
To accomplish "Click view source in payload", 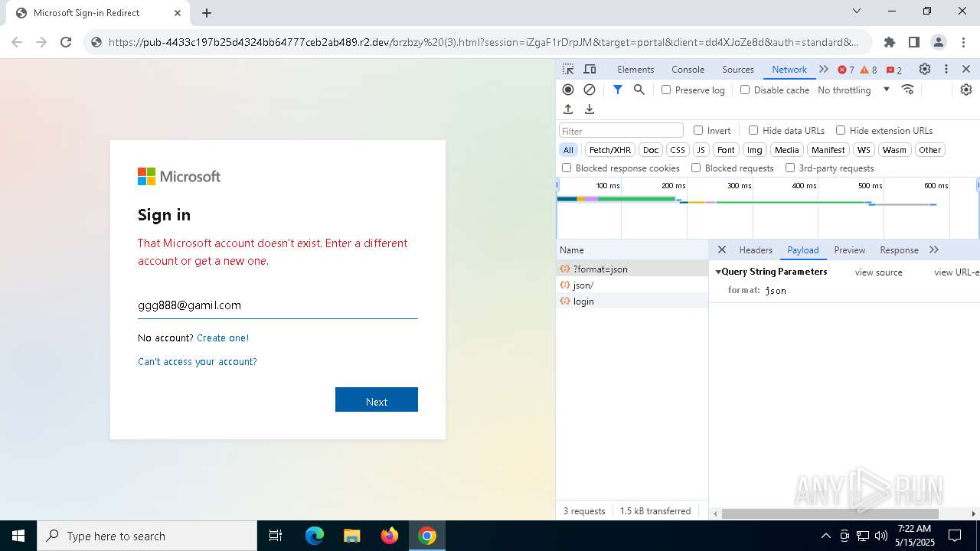I will click(879, 272).
